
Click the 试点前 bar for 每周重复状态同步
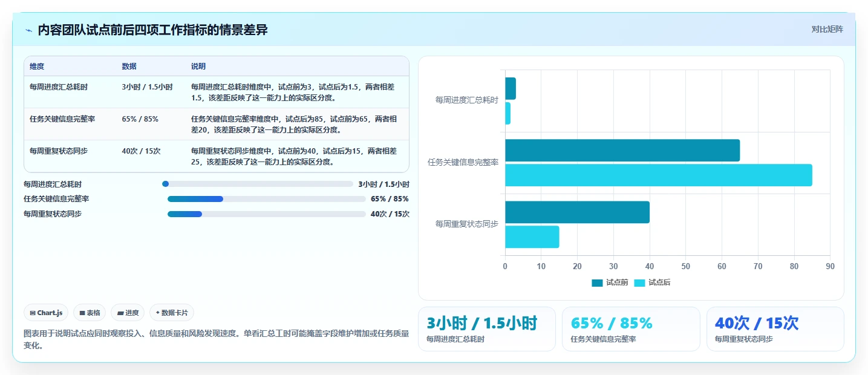pyautogui.click(x=577, y=212)
